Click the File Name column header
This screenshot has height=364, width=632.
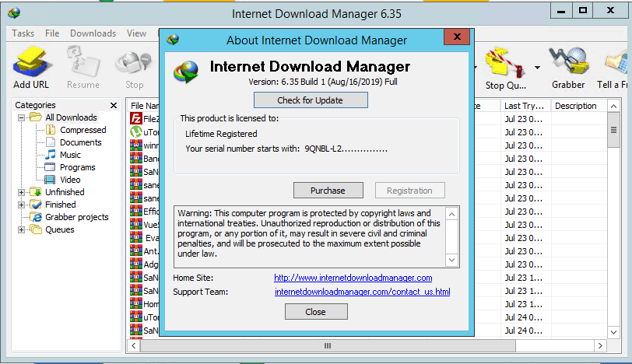click(143, 106)
